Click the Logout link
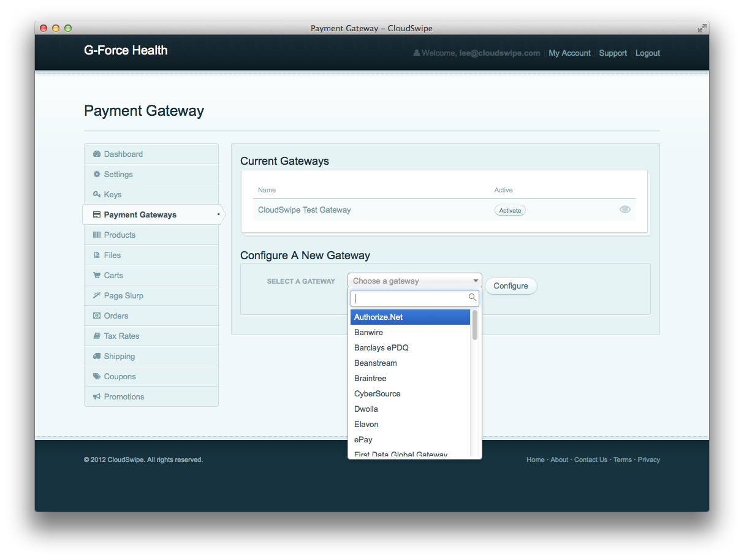Viewport: 744px width, 560px height. point(648,53)
